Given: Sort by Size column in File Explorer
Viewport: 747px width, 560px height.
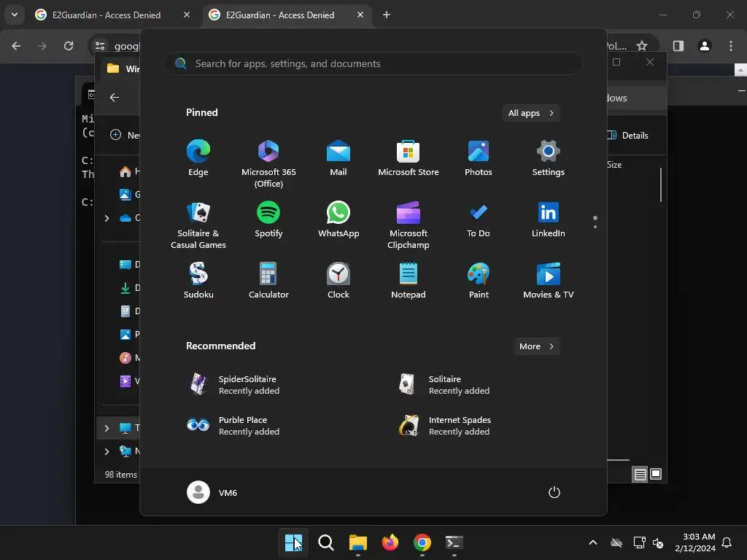Looking at the screenshot, I should click(x=614, y=165).
